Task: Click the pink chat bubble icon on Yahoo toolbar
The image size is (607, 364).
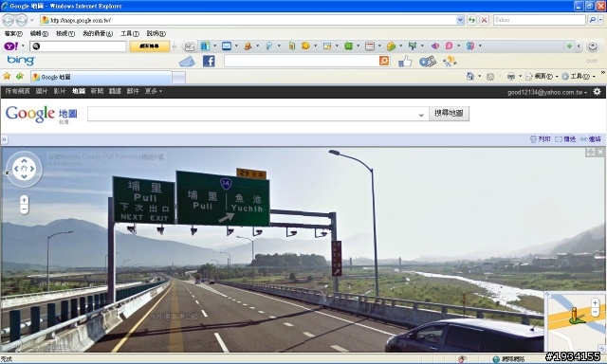Action: (x=449, y=46)
